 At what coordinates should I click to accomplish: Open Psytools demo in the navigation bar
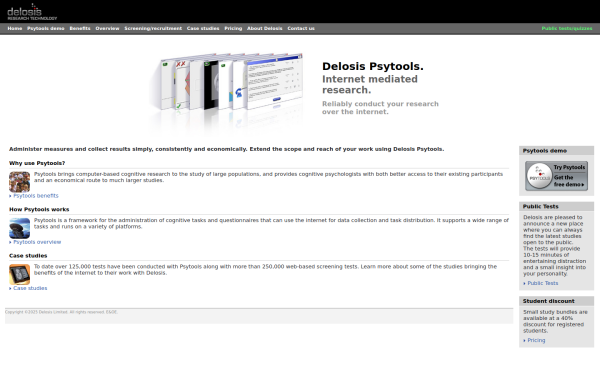click(x=46, y=28)
